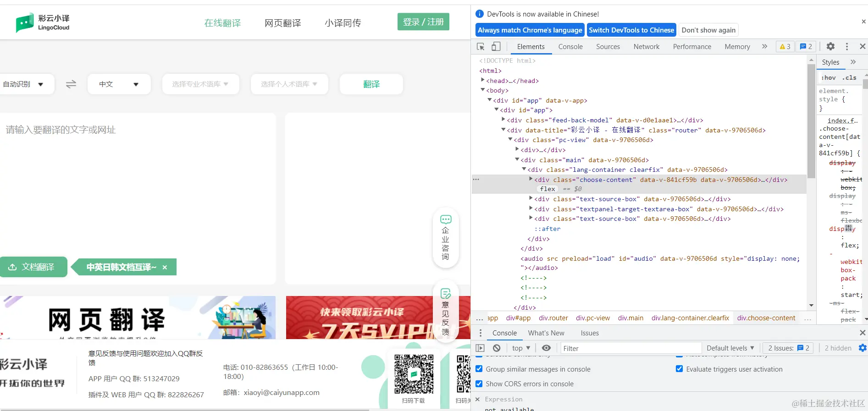Switch to the Console panel tab
Screen dimensions: 868x411
point(570,47)
